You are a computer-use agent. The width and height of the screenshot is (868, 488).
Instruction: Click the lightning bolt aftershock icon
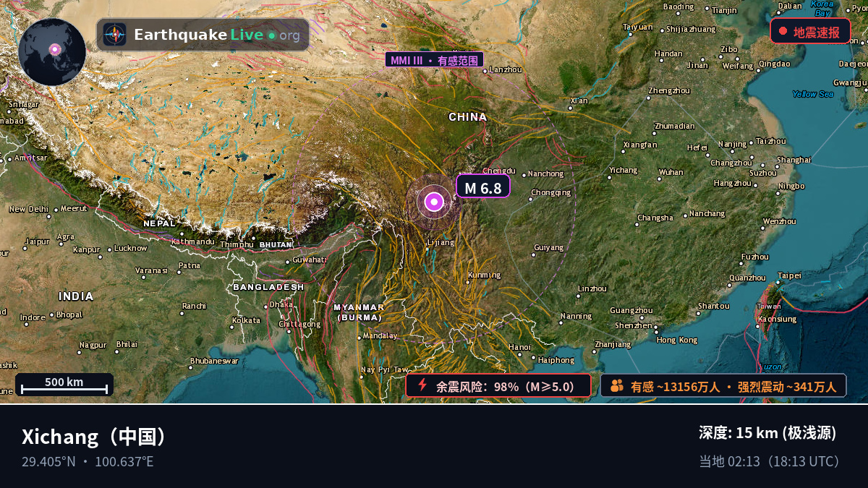422,385
